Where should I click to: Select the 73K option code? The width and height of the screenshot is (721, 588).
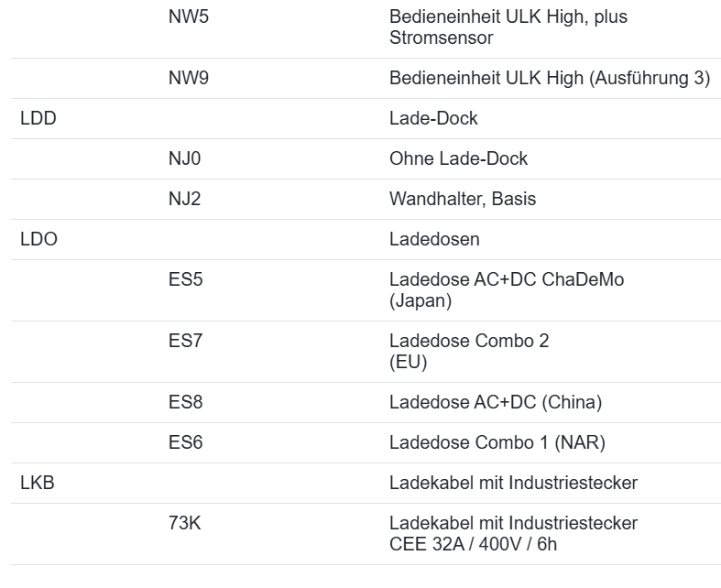pyautogui.click(x=185, y=524)
